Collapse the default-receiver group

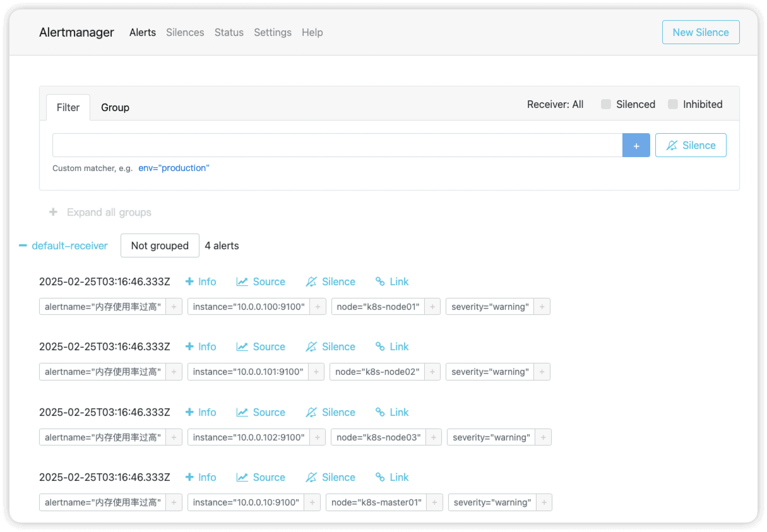(63, 245)
